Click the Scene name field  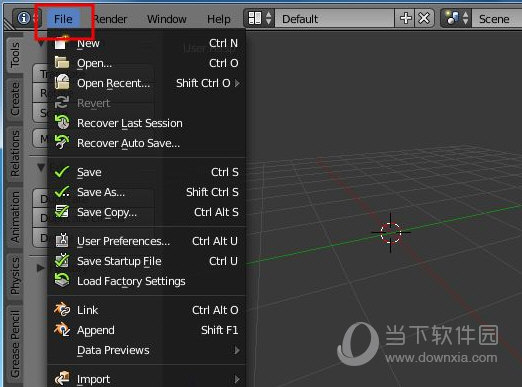(x=498, y=19)
